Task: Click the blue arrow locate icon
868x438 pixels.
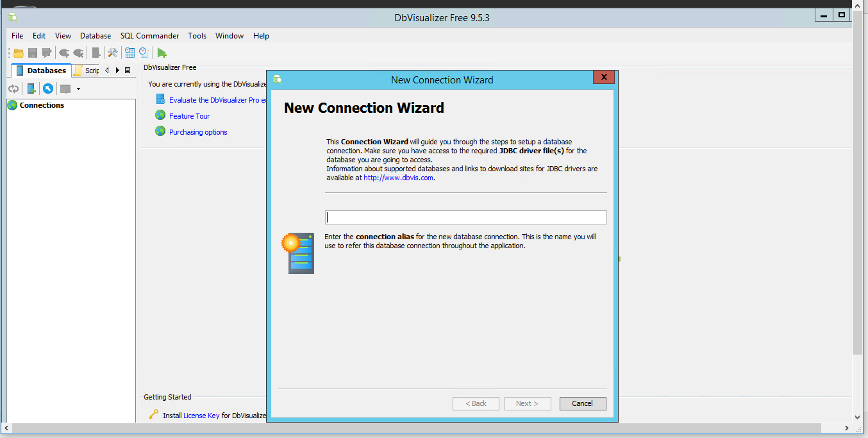Action: tap(48, 88)
